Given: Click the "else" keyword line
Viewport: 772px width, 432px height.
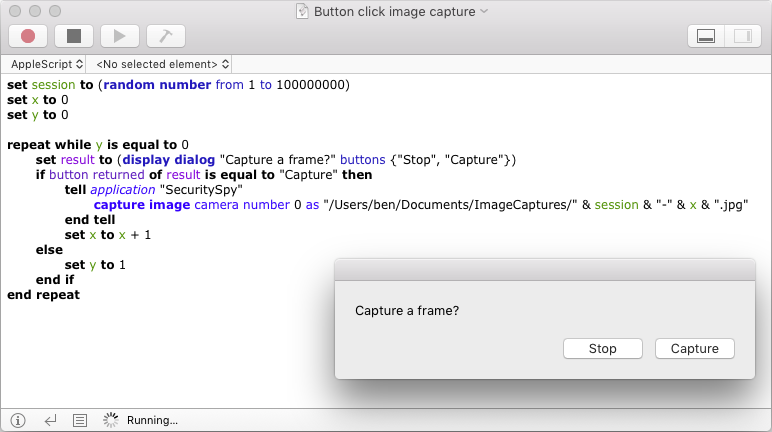Looking at the screenshot, I should tap(49, 250).
